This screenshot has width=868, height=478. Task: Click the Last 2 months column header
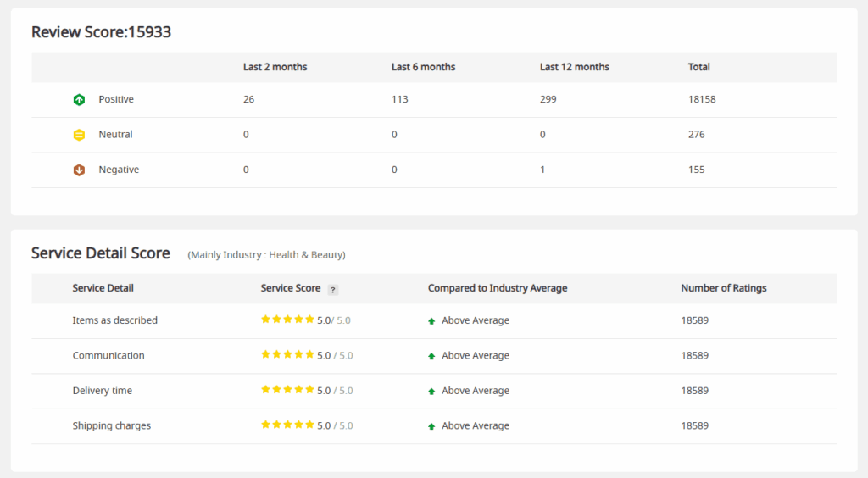pos(275,67)
